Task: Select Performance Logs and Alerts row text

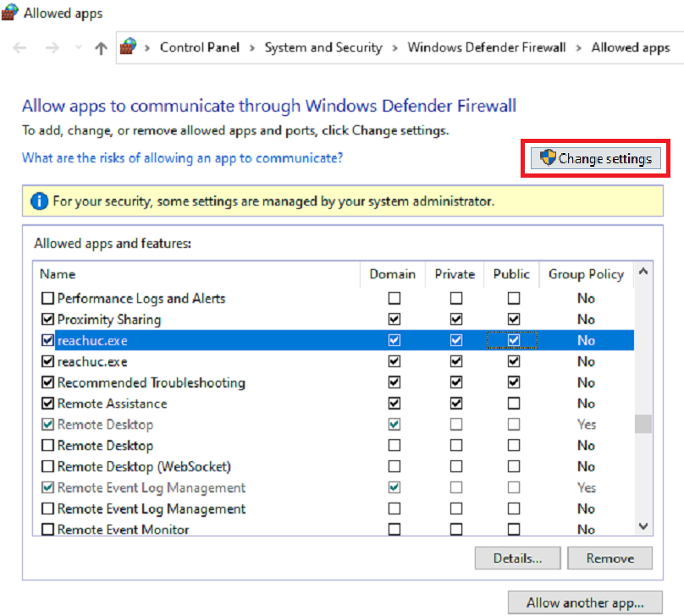Action: tap(141, 299)
